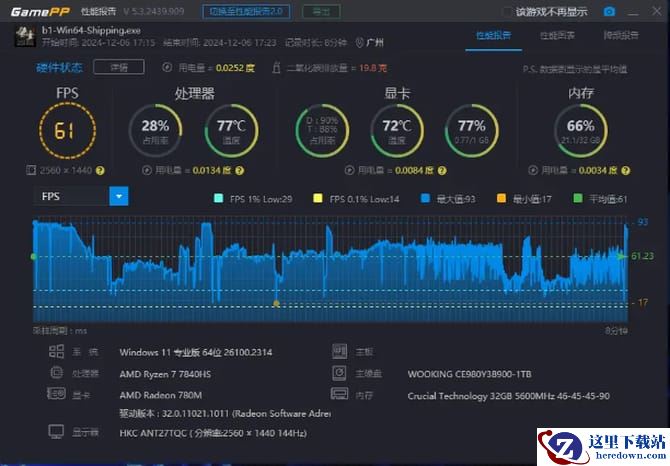Click the 0.0252 度 power value
Image resolution: width=670 pixels, height=466 pixels.
(235, 68)
